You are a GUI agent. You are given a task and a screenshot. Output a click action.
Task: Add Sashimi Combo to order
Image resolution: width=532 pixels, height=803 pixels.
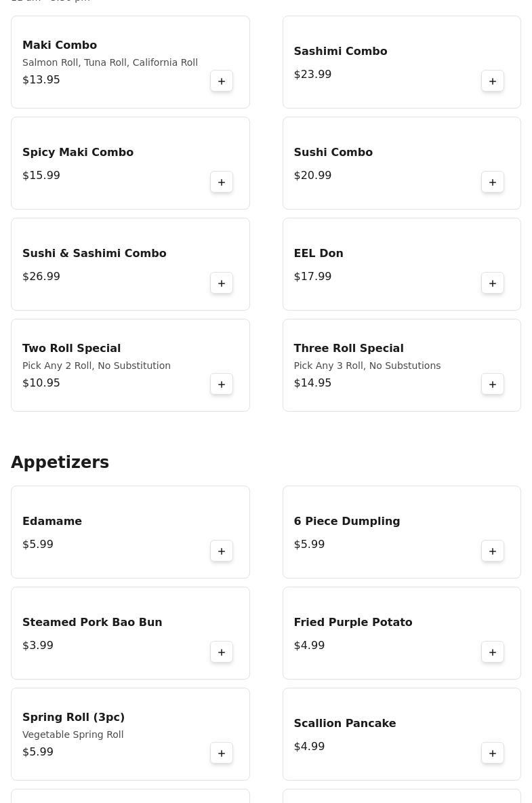pyautogui.click(x=493, y=81)
